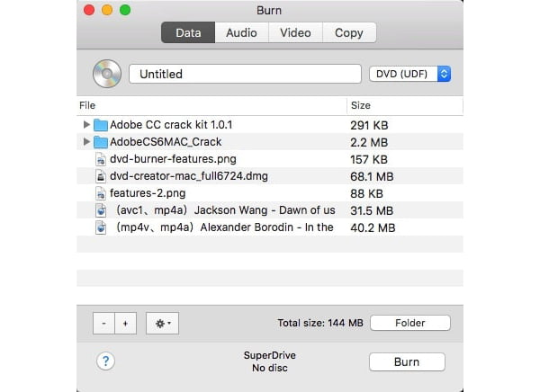Click the Untitled disc name field

point(245,74)
